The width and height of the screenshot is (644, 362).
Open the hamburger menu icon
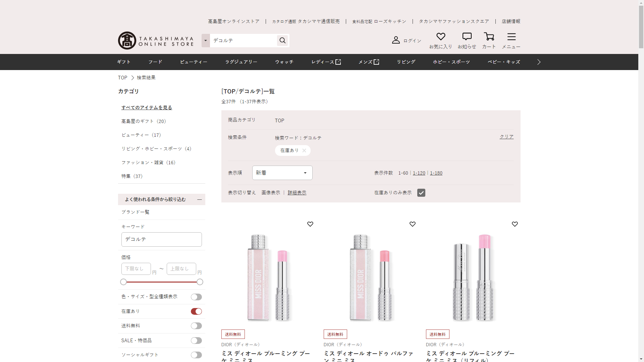(511, 37)
